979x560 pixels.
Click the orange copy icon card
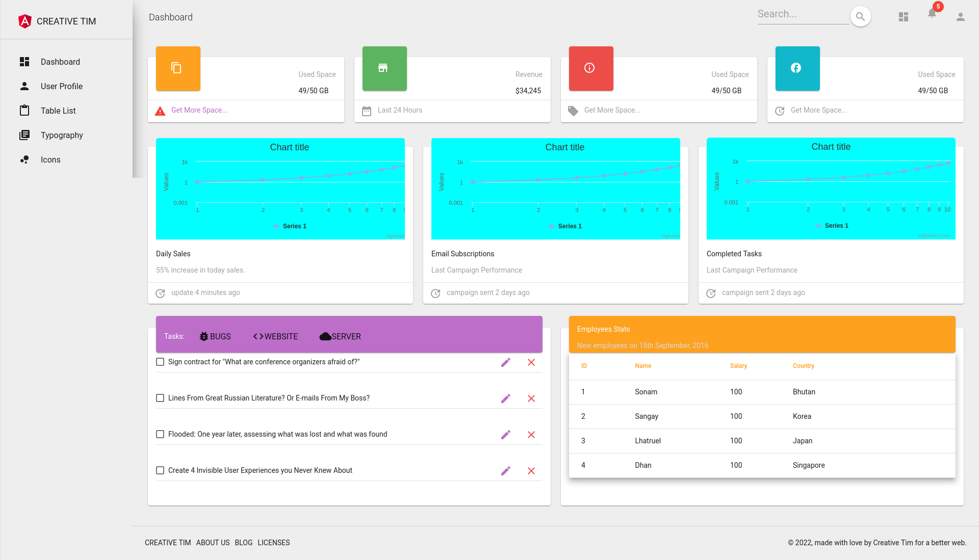[178, 68]
